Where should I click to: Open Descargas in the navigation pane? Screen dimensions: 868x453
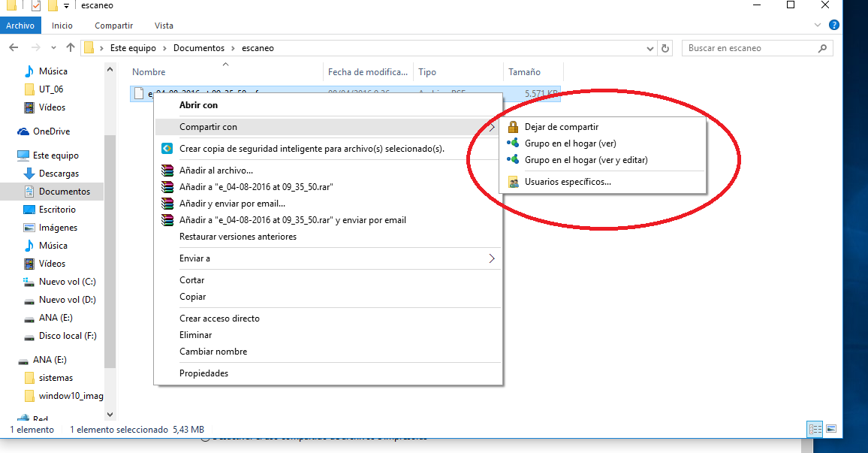pos(58,174)
